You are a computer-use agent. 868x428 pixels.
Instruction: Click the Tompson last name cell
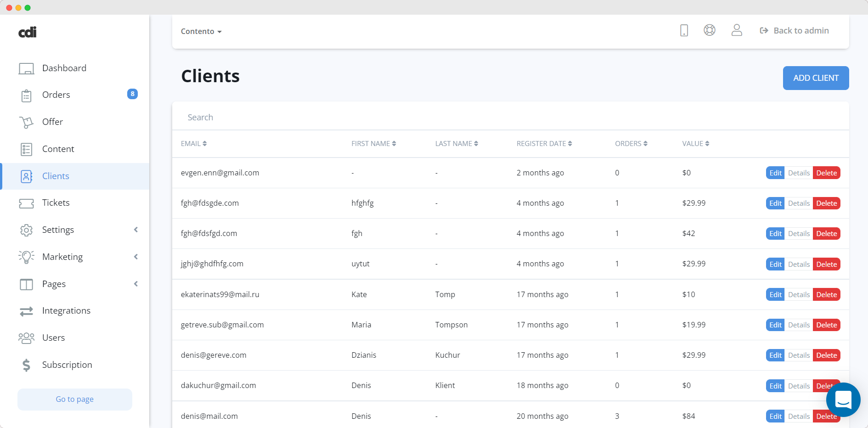pos(451,325)
